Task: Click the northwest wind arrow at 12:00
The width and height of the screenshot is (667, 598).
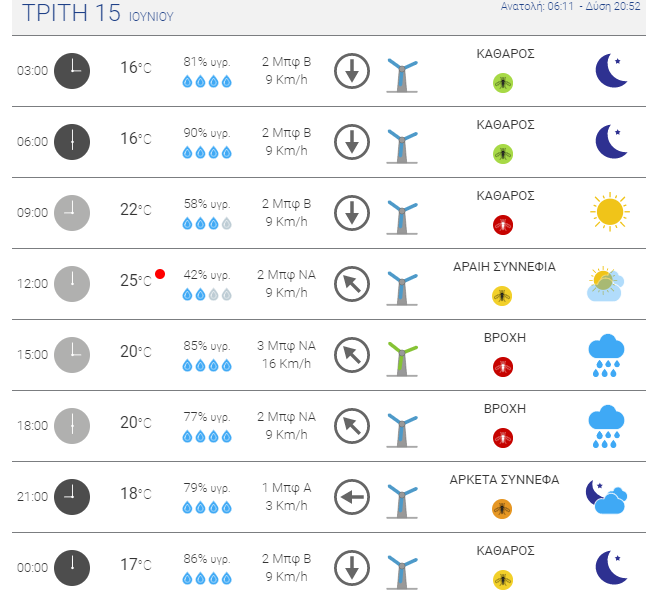Action: [x=352, y=284]
